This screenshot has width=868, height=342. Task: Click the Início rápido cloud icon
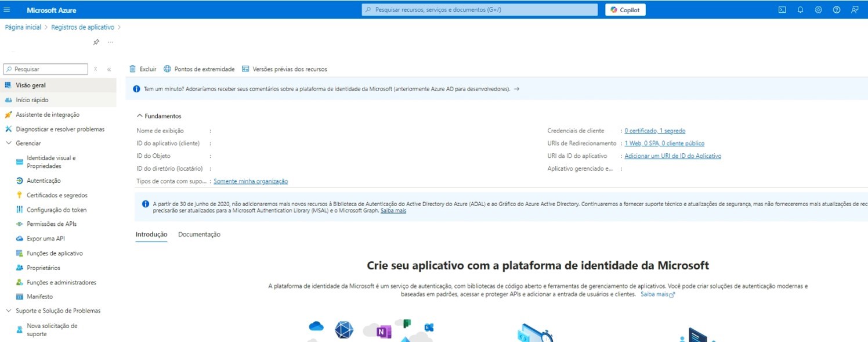click(x=8, y=100)
